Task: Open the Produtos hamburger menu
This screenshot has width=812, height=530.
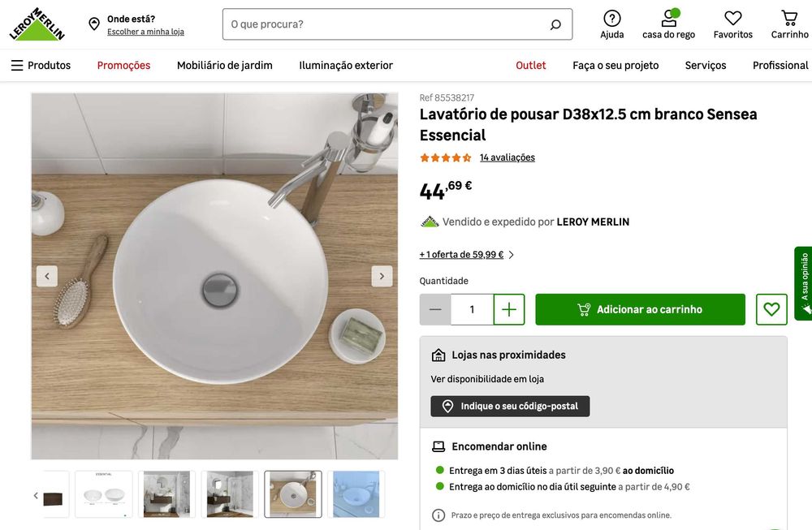Action: pyautogui.click(x=17, y=65)
